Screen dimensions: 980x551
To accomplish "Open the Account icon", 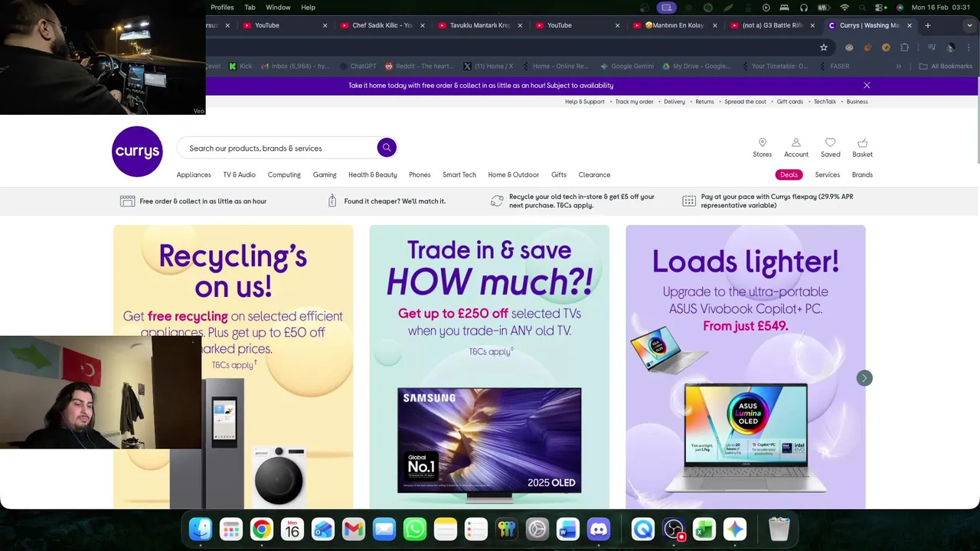I will (796, 148).
